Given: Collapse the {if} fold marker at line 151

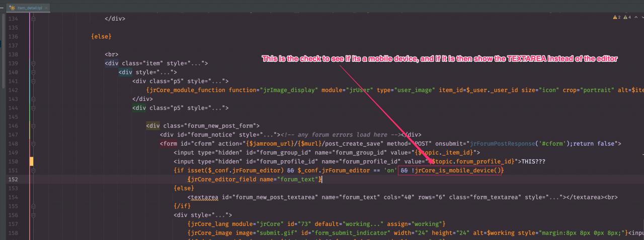Looking at the screenshot, I should (x=33, y=171).
